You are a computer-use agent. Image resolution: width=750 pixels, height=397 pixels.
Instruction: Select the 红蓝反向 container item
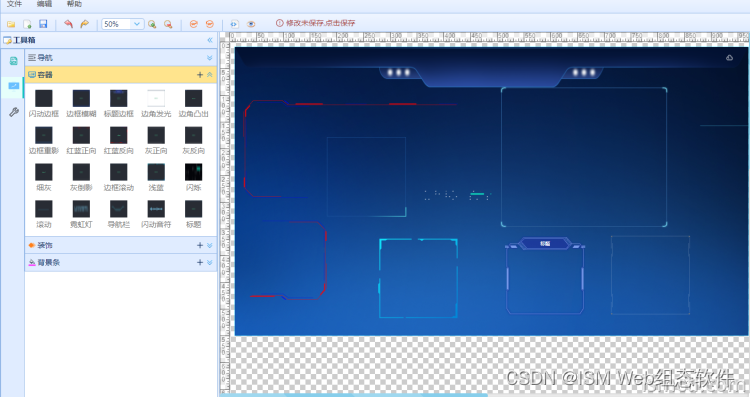click(x=119, y=140)
